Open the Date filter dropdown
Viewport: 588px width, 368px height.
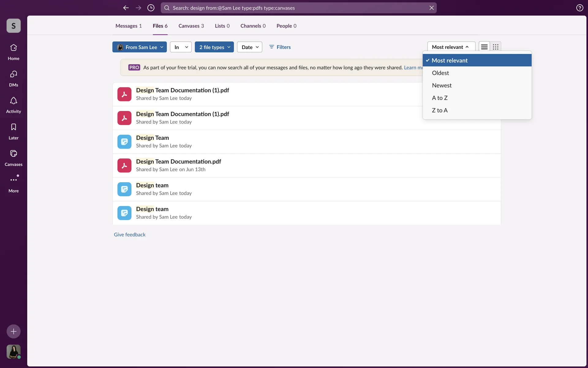click(x=250, y=47)
